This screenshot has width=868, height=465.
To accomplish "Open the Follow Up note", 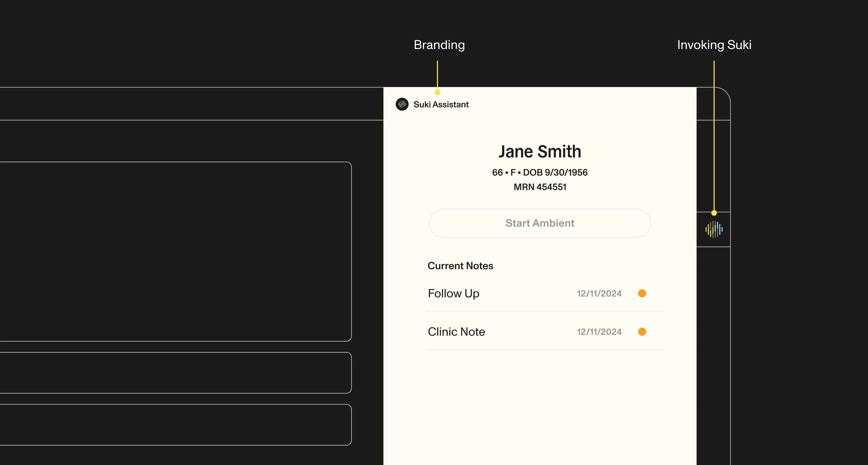I will tap(453, 293).
